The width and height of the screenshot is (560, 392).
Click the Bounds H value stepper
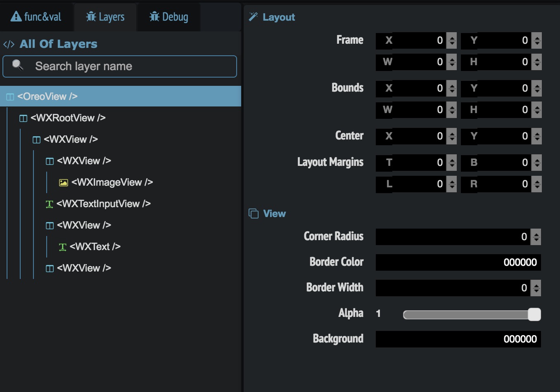point(537,110)
